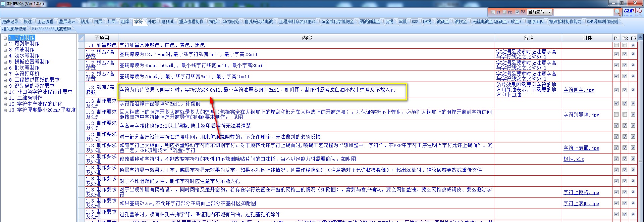644x222 pixels.
Task: Click the CAM中心 logo
Action: [x=632, y=11]
